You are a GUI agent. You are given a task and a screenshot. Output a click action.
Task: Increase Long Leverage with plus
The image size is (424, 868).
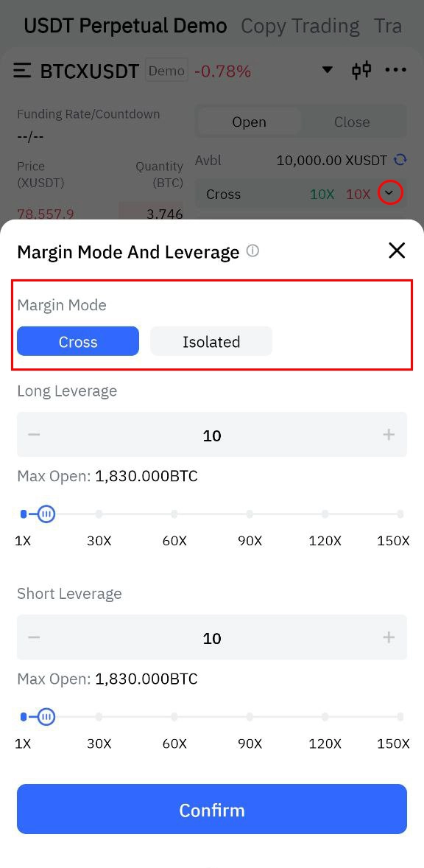(x=389, y=435)
